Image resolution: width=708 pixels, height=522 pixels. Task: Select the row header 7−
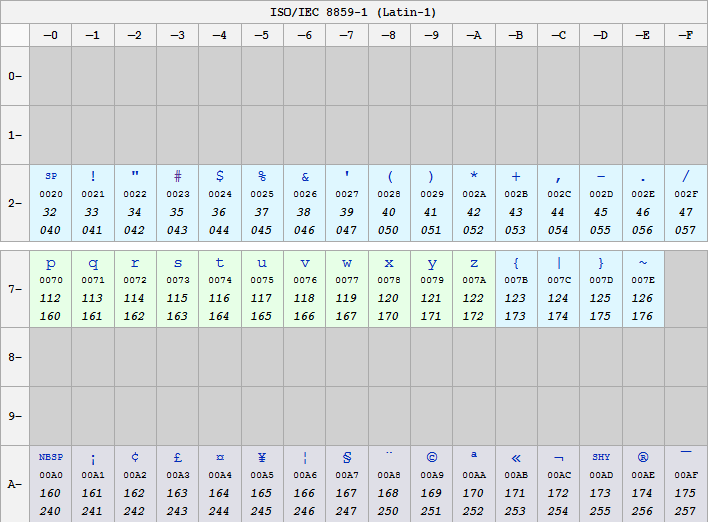(15, 289)
